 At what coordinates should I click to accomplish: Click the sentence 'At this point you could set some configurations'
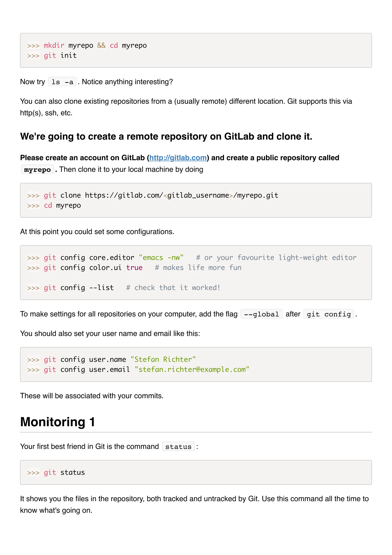[x=97, y=232]
